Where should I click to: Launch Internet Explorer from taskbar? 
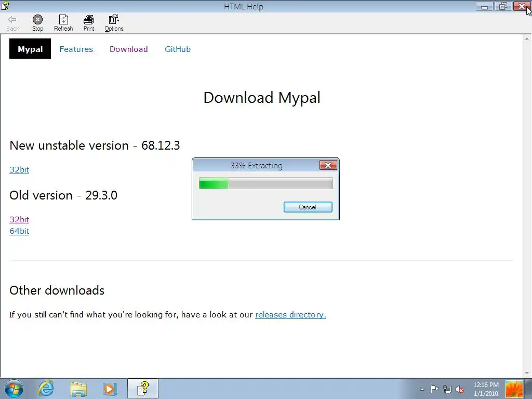pyautogui.click(x=46, y=389)
